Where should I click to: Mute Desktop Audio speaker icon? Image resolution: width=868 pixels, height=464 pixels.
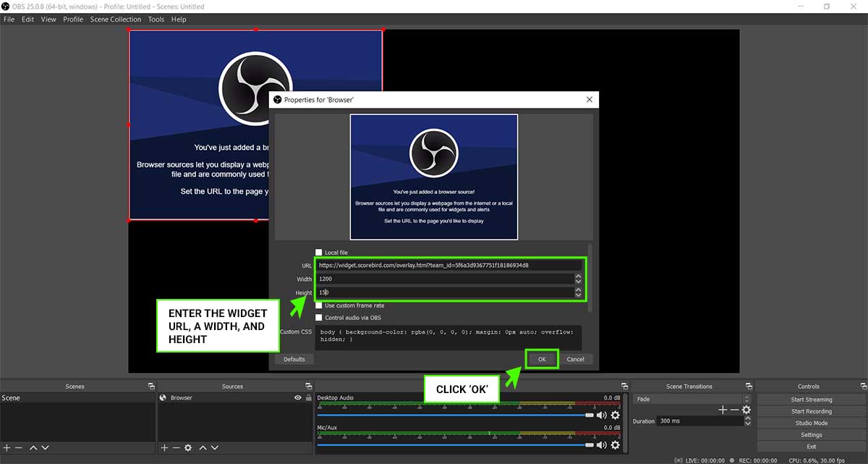click(x=601, y=416)
